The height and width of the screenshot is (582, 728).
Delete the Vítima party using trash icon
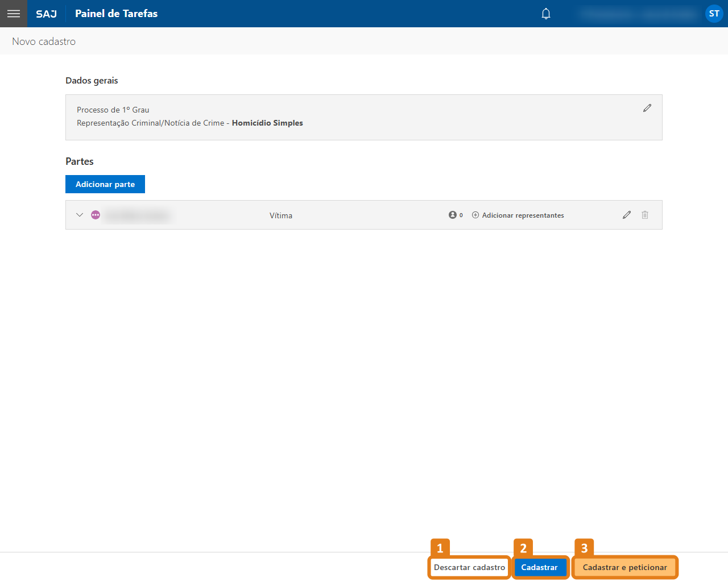click(x=645, y=215)
